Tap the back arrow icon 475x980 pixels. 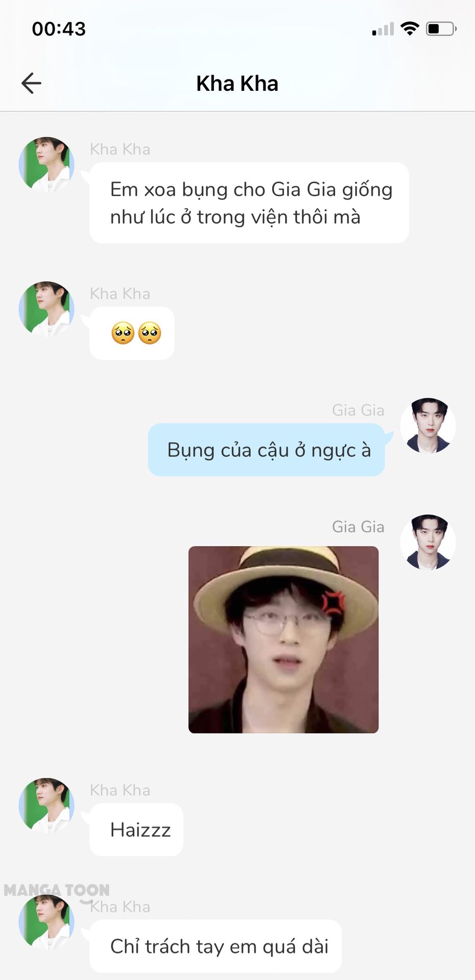[31, 83]
